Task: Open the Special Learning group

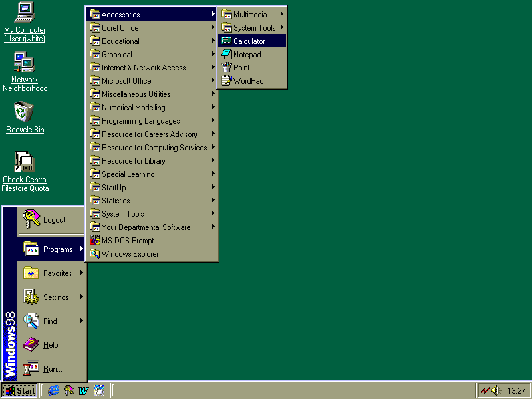Action: [x=152, y=174]
